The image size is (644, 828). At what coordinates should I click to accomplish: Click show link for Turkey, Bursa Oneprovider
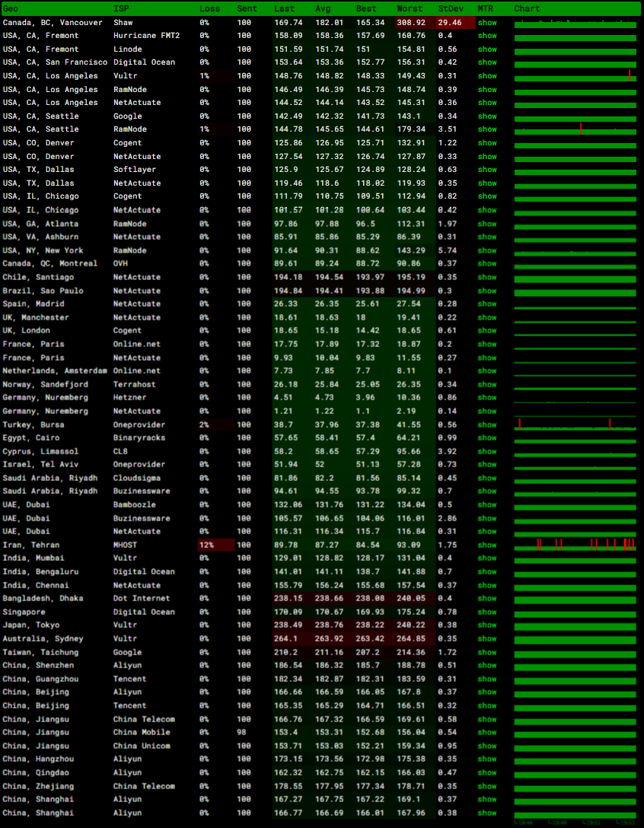click(487, 425)
